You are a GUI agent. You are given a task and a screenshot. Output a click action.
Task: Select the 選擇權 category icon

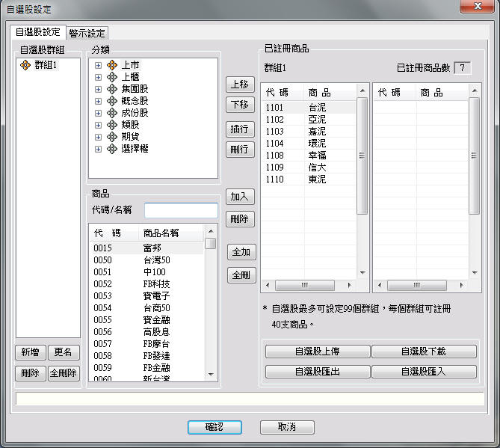pyautogui.click(x=112, y=149)
